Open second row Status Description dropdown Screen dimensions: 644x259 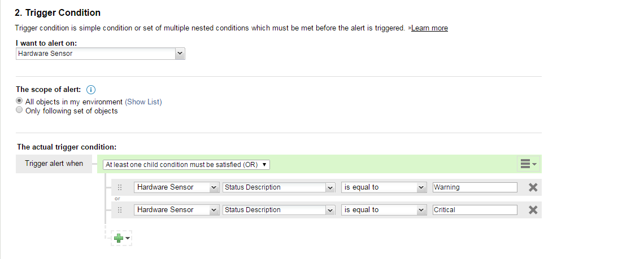pyautogui.click(x=279, y=210)
